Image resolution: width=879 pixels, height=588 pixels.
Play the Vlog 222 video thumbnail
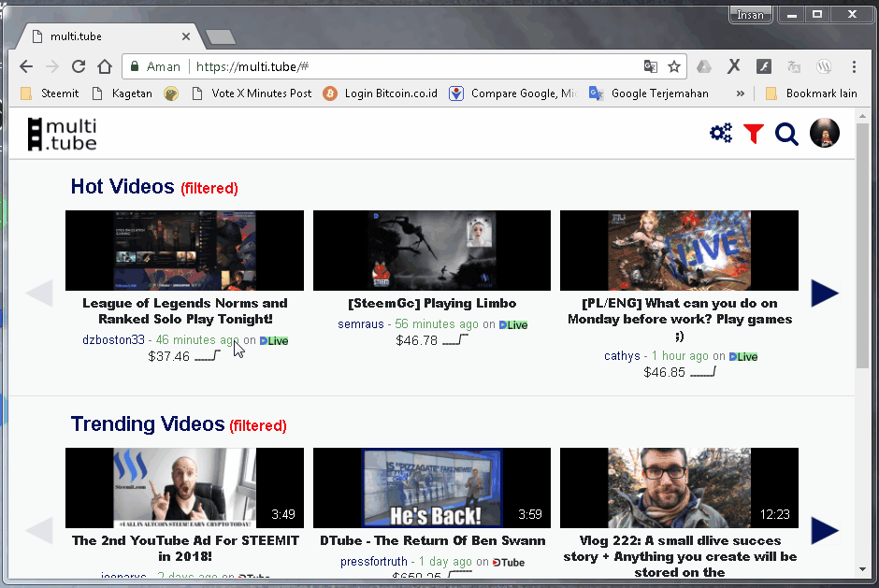[680, 488]
